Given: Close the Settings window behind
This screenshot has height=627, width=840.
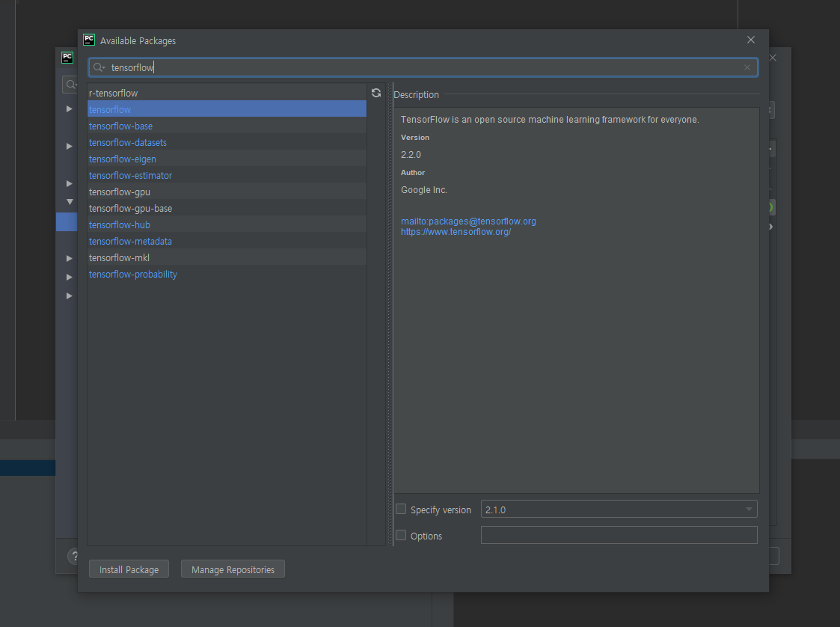Looking at the screenshot, I should (773, 58).
